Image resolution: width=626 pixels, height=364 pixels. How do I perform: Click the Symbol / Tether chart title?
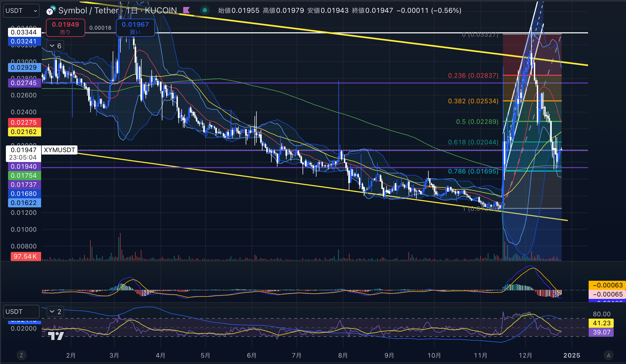88,10
